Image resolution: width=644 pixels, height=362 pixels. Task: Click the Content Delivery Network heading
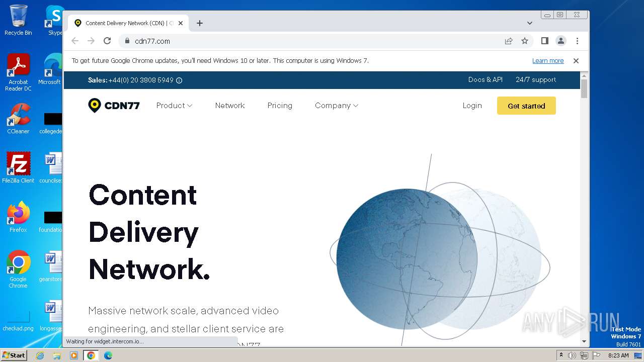(149, 231)
